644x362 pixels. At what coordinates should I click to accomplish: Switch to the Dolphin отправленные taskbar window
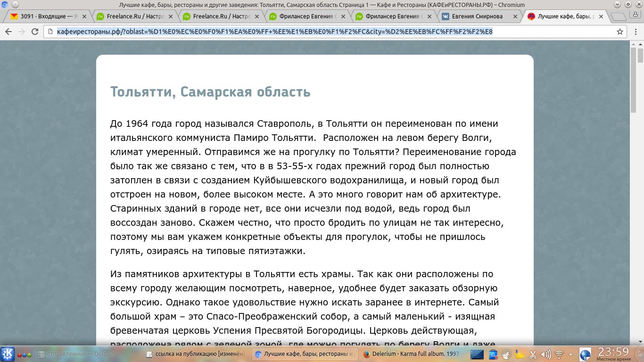[88, 354]
